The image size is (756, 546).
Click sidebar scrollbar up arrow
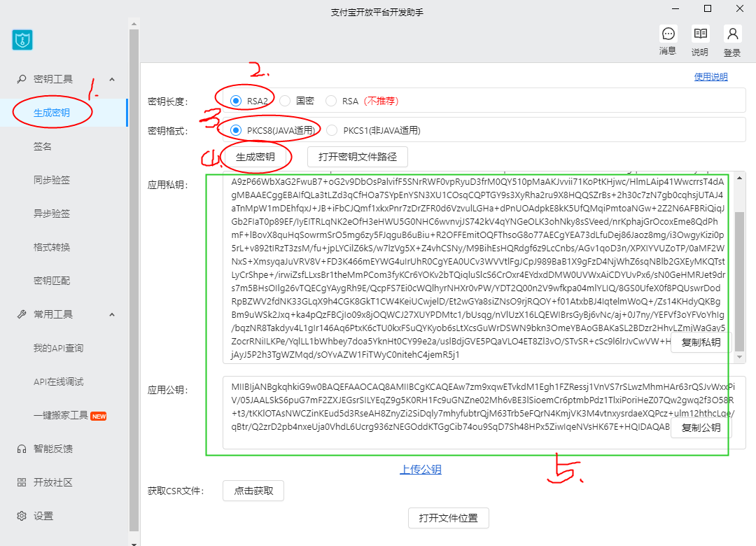[x=134, y=24]
